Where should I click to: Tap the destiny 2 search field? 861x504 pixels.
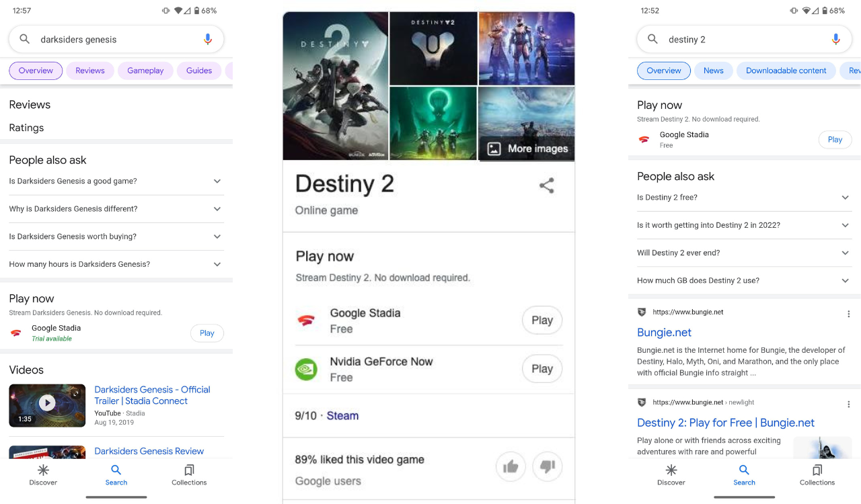pyautogui.click(x=745, y=39)
